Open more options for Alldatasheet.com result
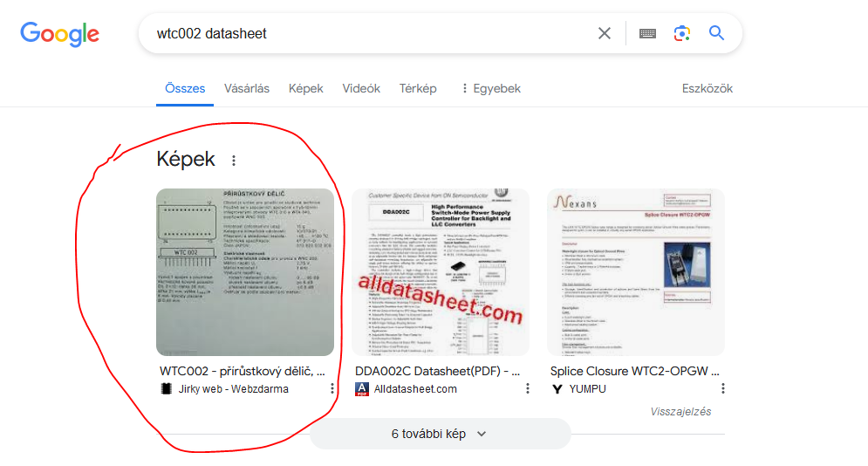The image size is (868, 466). tap(528, 388)
